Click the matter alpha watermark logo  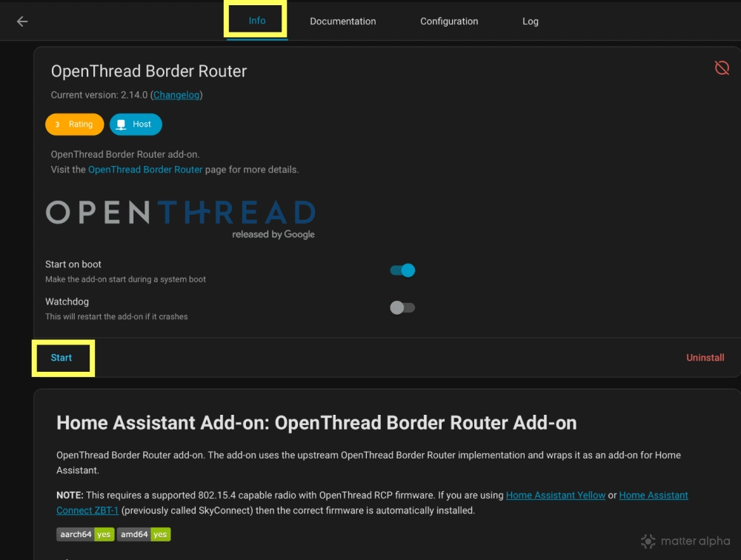686,541
